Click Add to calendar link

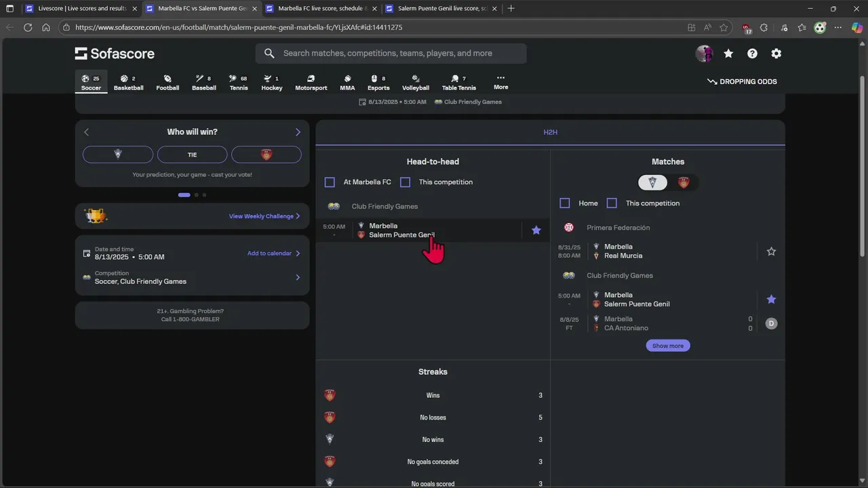274,253
